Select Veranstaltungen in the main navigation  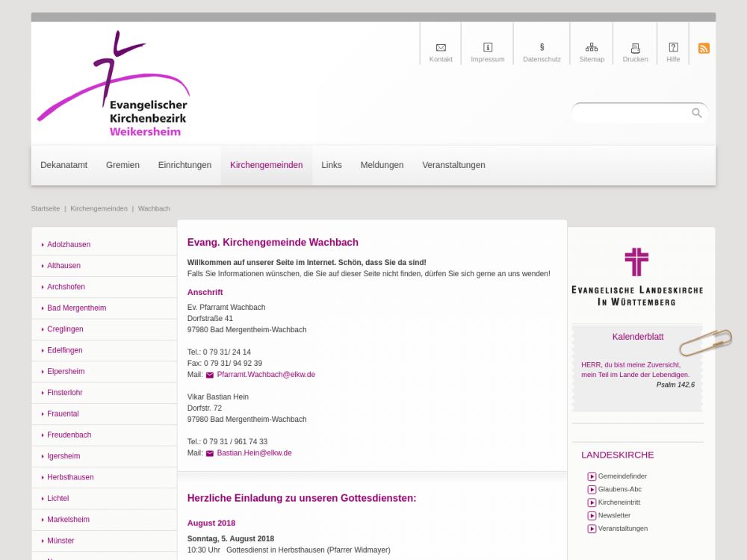(x=453, y=165)
